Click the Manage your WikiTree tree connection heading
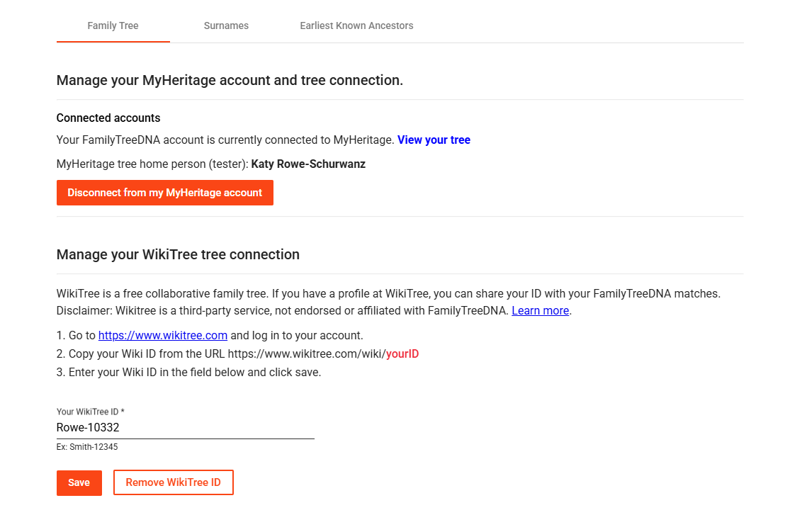This screenshot has width=785, height=532. [178, 254]
